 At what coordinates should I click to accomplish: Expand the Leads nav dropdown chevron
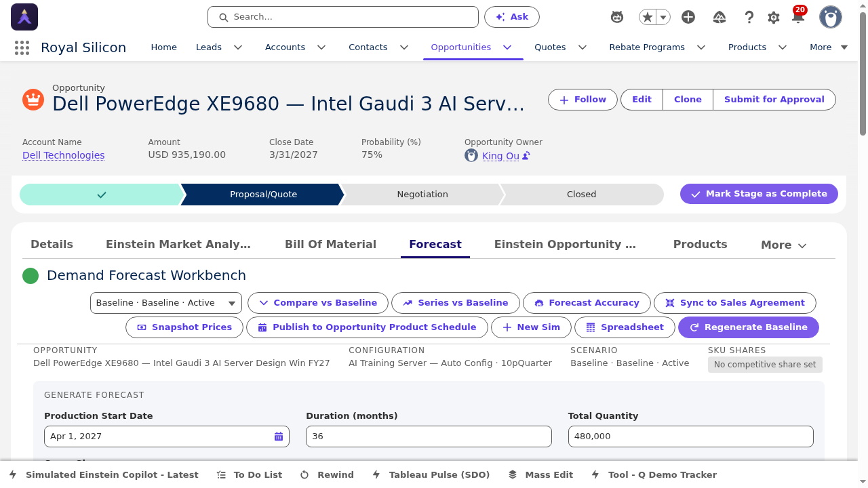pos(238,47)
